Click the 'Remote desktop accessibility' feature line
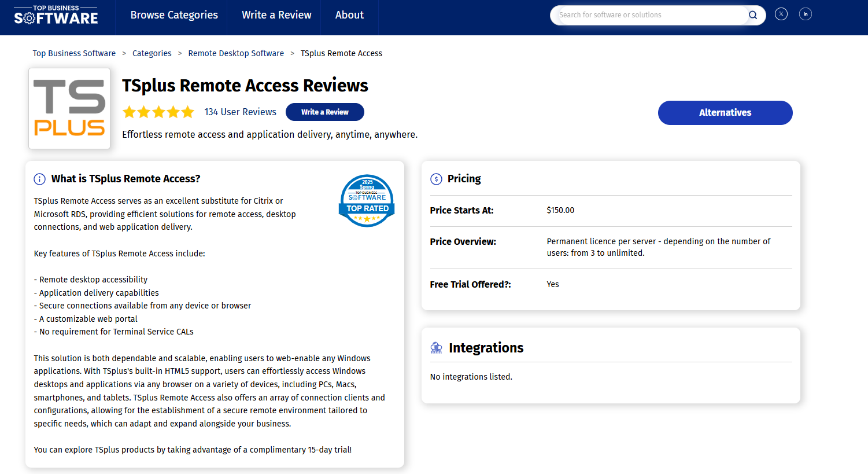The image size is (868, 474). 91,280
